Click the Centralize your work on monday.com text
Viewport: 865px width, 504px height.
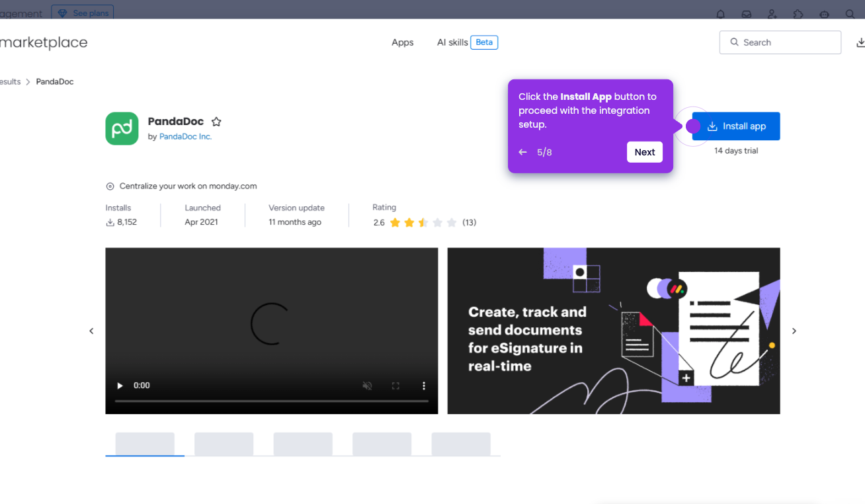[x=188, y=187]
